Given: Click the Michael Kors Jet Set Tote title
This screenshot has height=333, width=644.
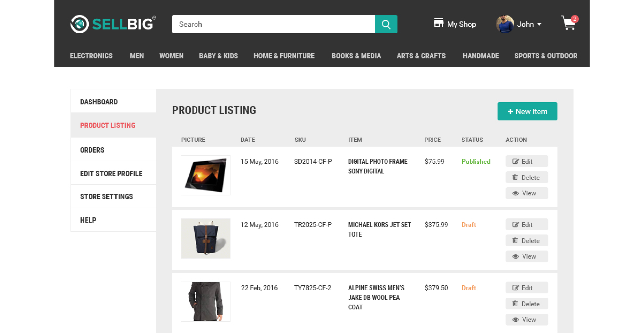Looking at the screenshot, I should click(x=379, y=230).
